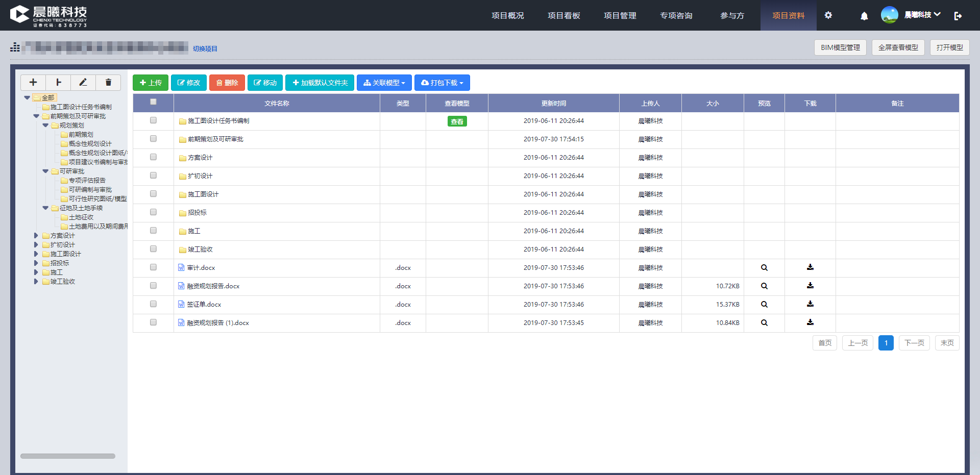Click the trash icon in tree toolbar
Image resolution: width=980 pixels, height=475 pixels.
tap(108, 82)
